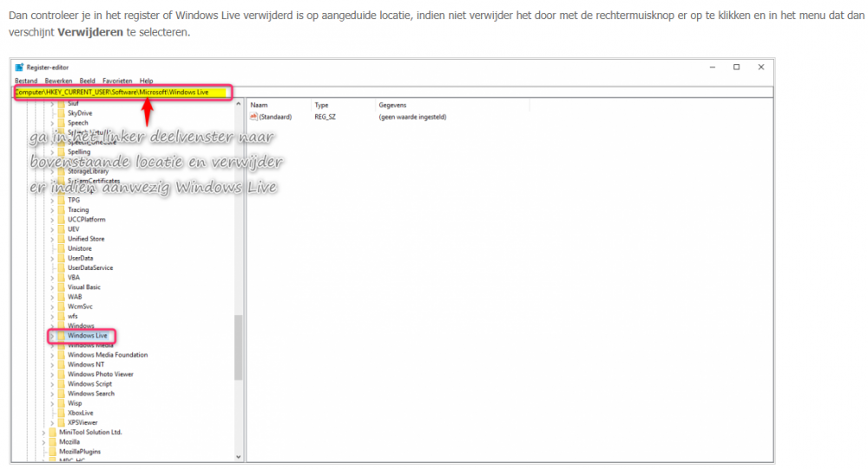
Task: Minimize the Register-editor window
Action: pyautogui.click(x=713, y=67)
